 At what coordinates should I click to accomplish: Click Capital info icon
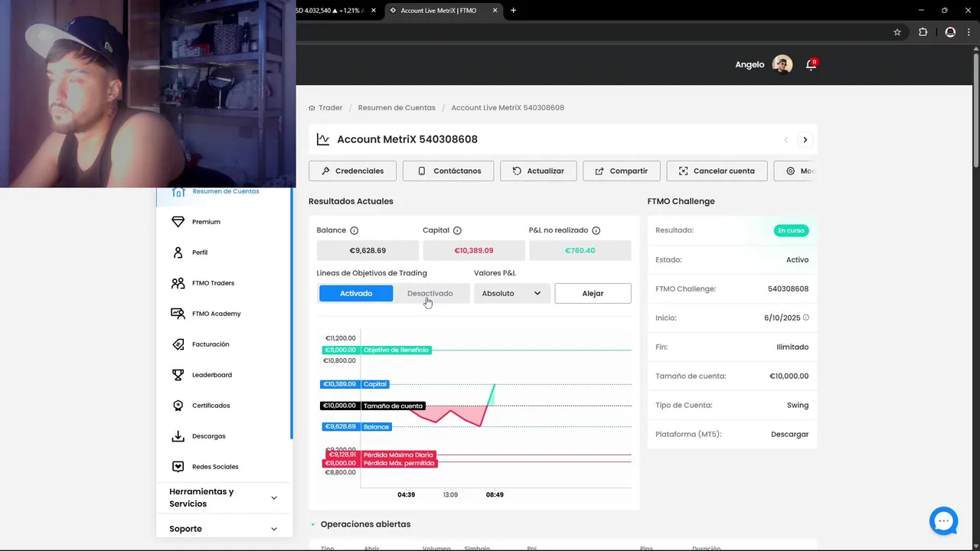point(457,230)
